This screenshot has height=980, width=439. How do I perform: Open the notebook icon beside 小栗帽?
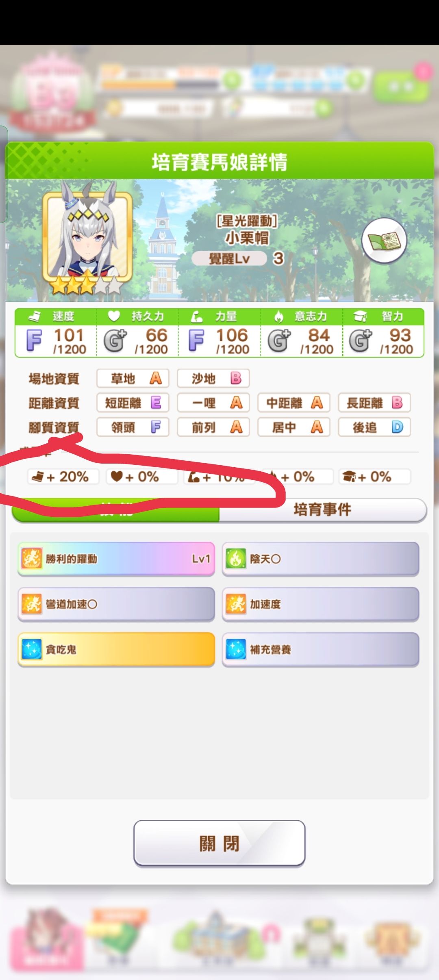point(384,241)
